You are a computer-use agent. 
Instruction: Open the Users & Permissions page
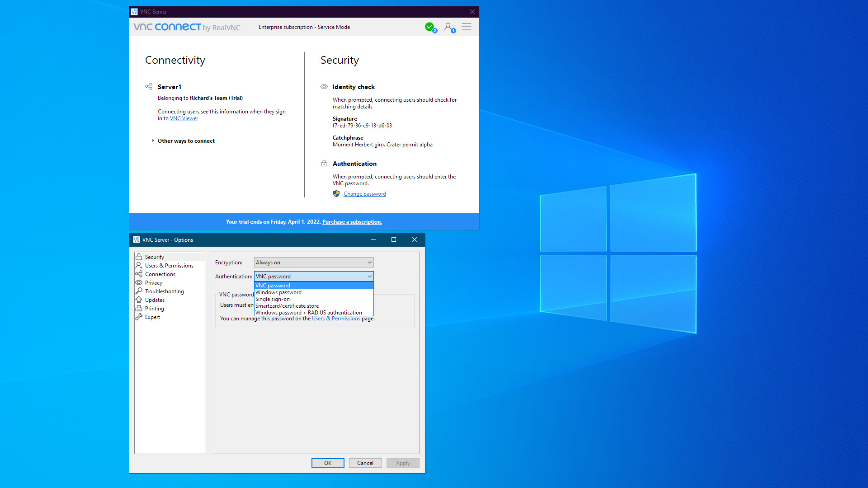pos(170,265)
